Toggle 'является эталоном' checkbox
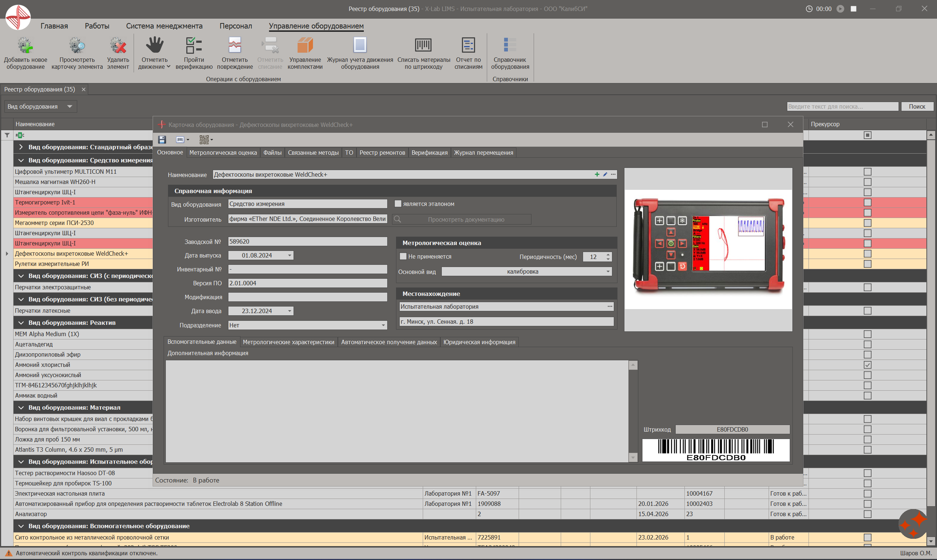 (x=398, y=204)
